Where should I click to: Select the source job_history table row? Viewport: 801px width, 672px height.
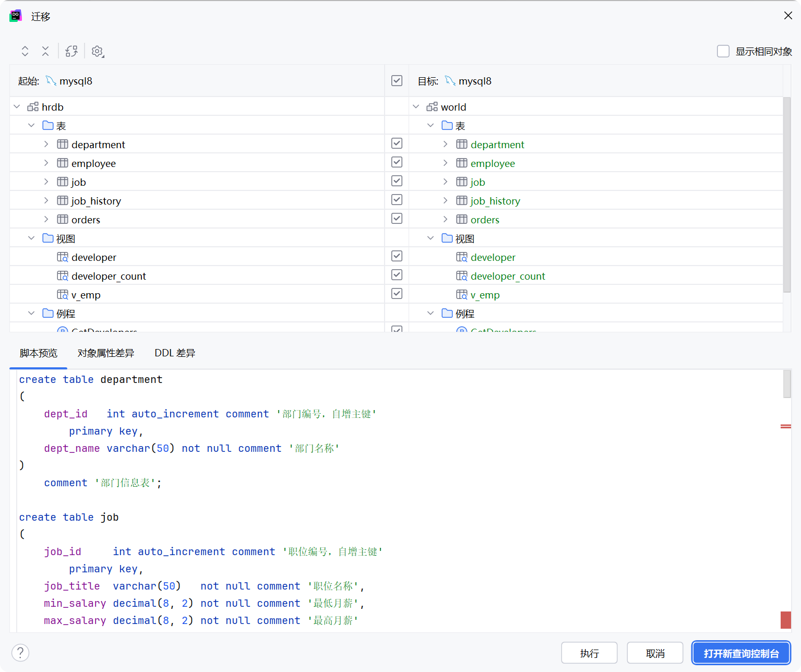[197, 200]
